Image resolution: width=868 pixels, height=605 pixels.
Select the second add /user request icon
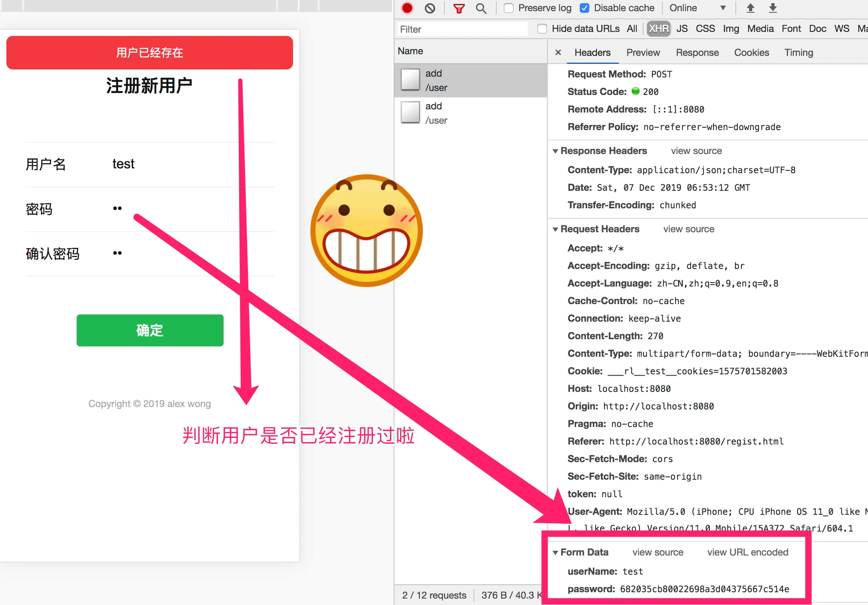tap(410, 113)
